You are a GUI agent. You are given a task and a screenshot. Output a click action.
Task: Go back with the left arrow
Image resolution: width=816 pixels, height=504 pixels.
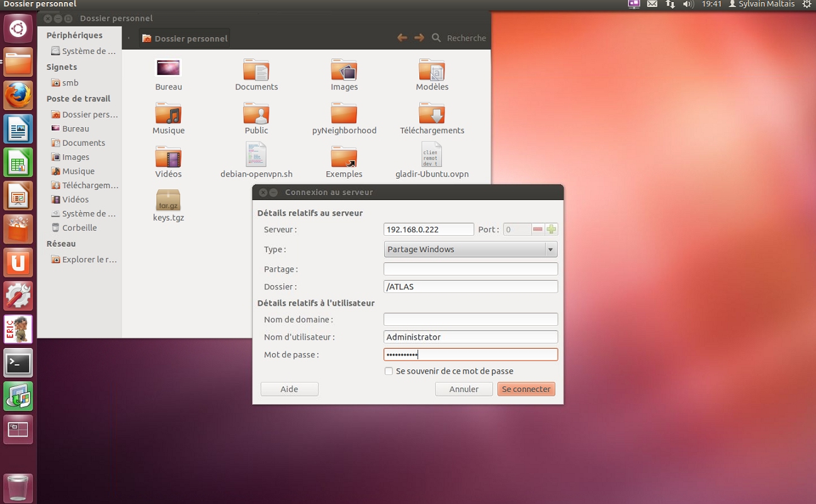pos(402,38)
